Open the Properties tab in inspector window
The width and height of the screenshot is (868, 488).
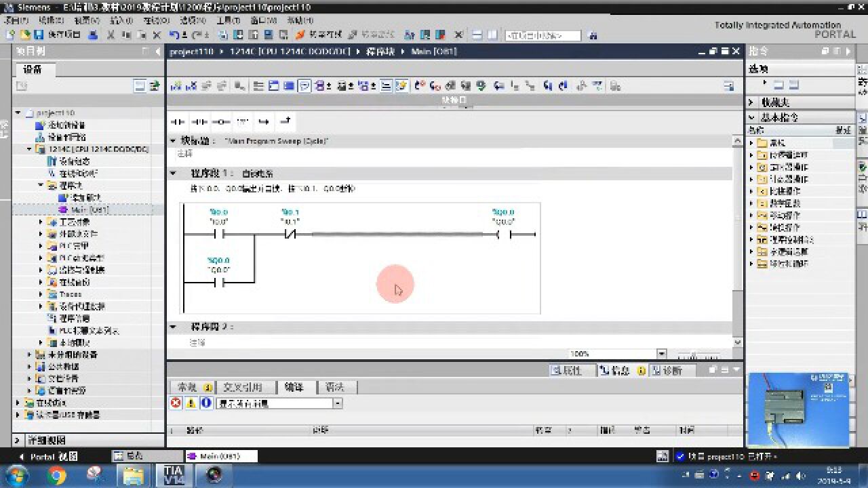(567, 371)
